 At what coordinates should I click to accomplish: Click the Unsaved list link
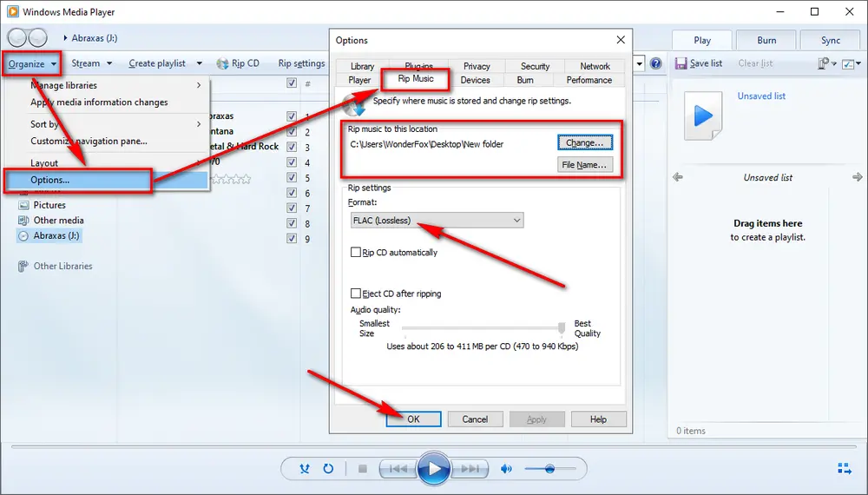761,96
